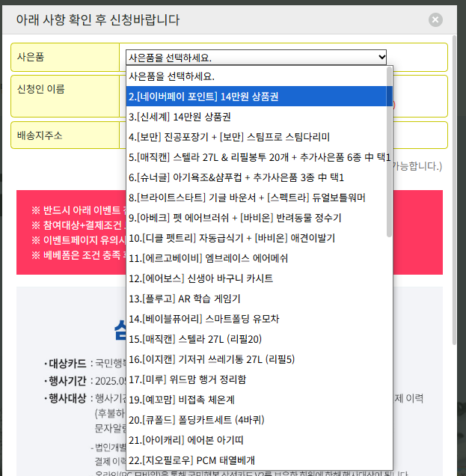Viewport: 466px width, 476px height.
Task: Close the dialog with the X icon
Action: coord(435,19)
